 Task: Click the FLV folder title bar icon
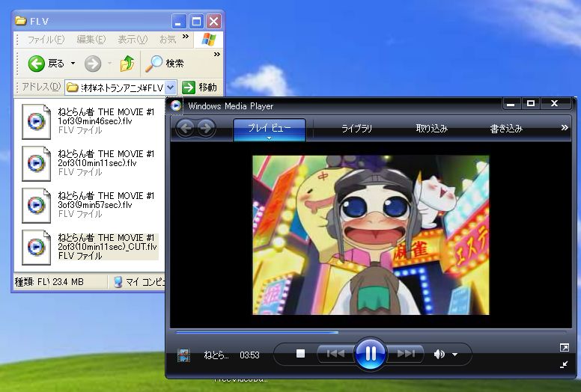coord(21,21)
